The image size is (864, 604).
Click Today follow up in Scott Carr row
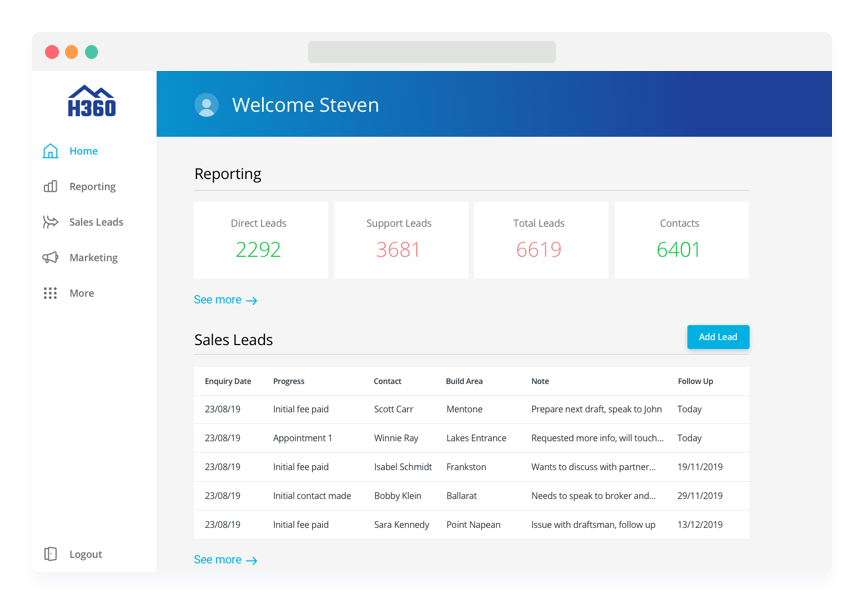tap(689, 409)
